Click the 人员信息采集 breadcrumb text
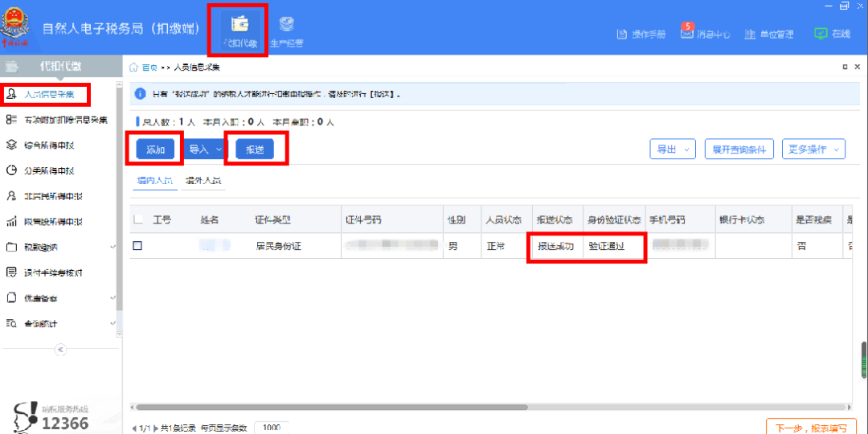 [197, 68]
